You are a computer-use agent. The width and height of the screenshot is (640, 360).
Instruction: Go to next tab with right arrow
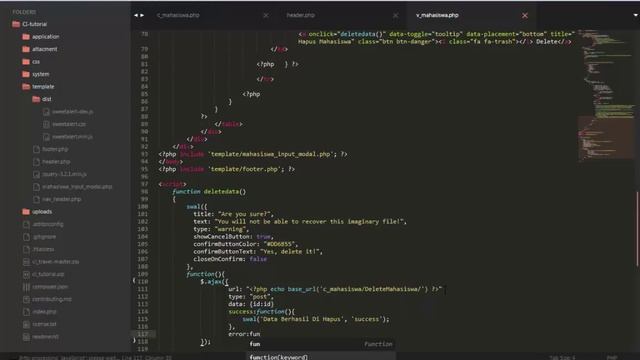point(142,16)
